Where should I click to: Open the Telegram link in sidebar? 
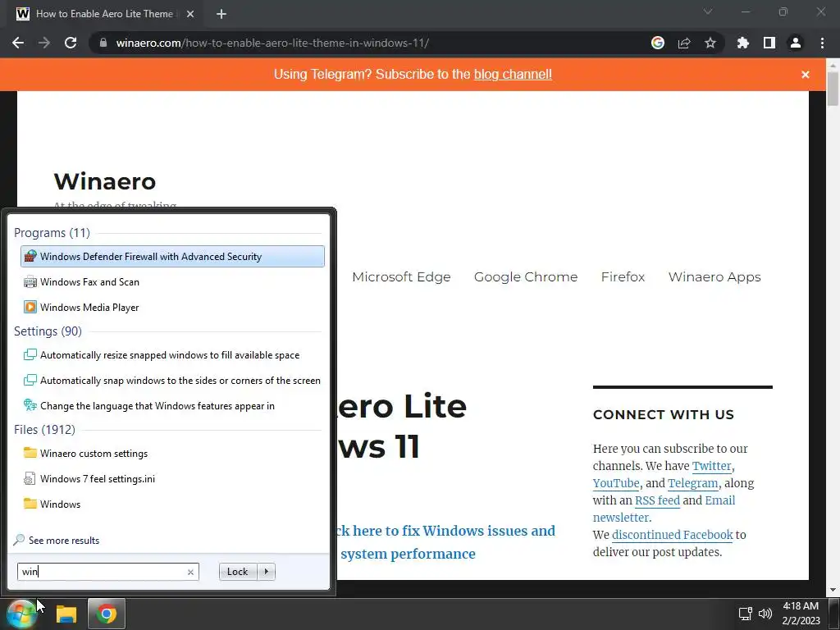point(692,483)
